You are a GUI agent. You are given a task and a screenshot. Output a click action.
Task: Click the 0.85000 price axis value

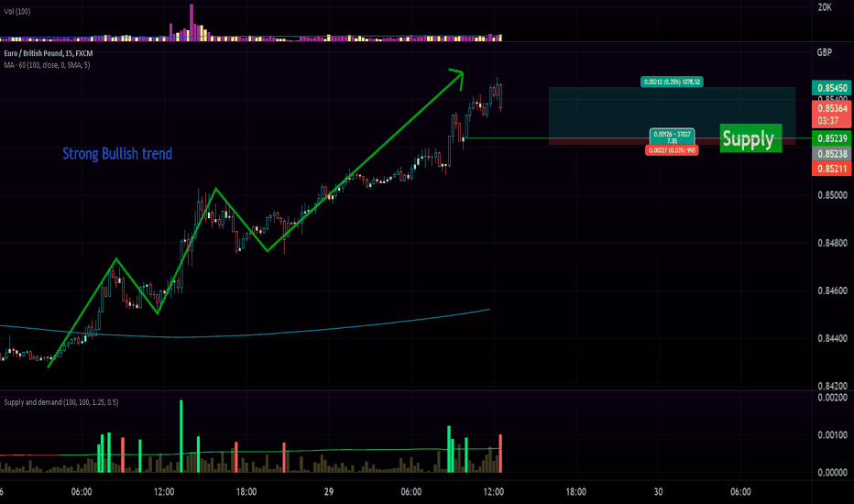(832, 195)
